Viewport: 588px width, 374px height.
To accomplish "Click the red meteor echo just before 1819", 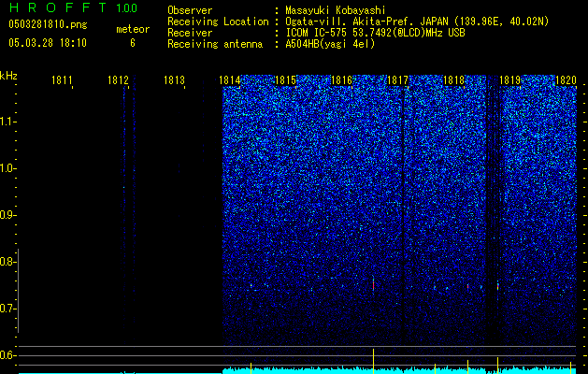I will [497, 286].
